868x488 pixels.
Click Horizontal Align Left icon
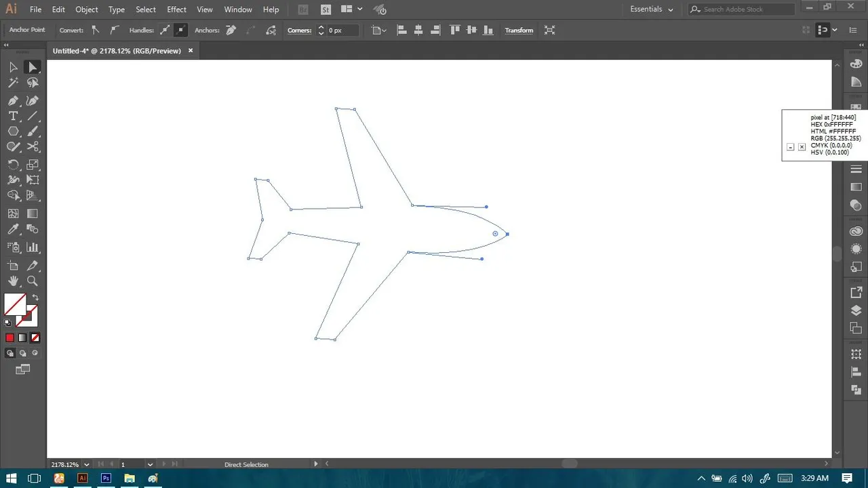click(401, 30)
